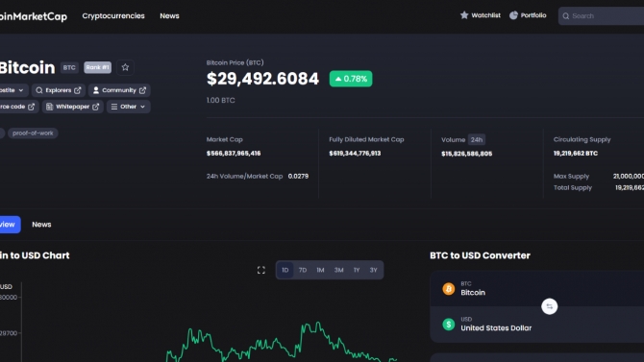Click the Bitcoin row in converter
Viewport: 644px width, 362px height.
point(536,288)
